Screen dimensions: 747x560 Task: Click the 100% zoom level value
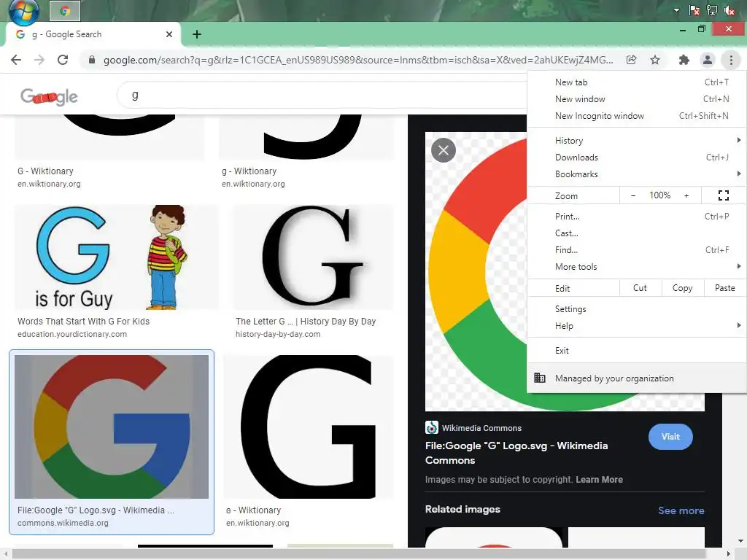coord(659,195)
